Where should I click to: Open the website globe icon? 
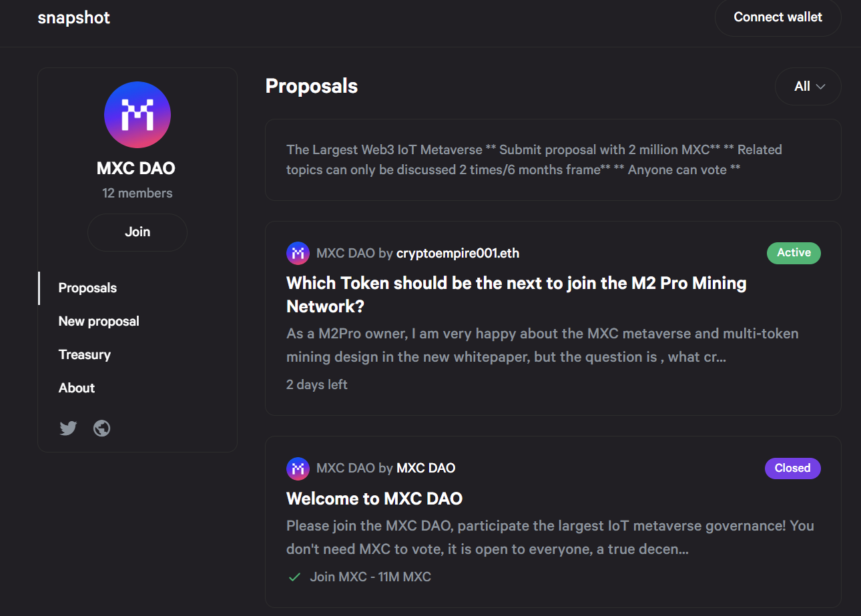102,428
